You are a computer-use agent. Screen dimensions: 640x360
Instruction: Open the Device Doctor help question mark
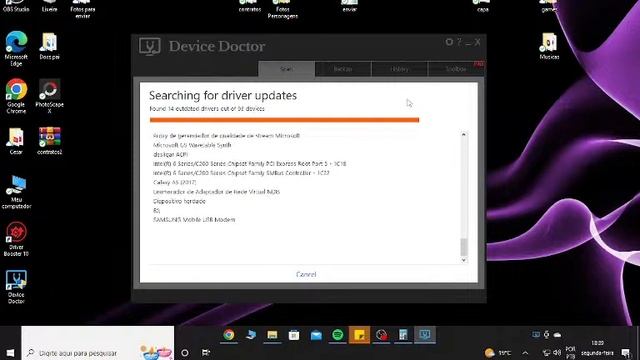click(x=459, y=42)
